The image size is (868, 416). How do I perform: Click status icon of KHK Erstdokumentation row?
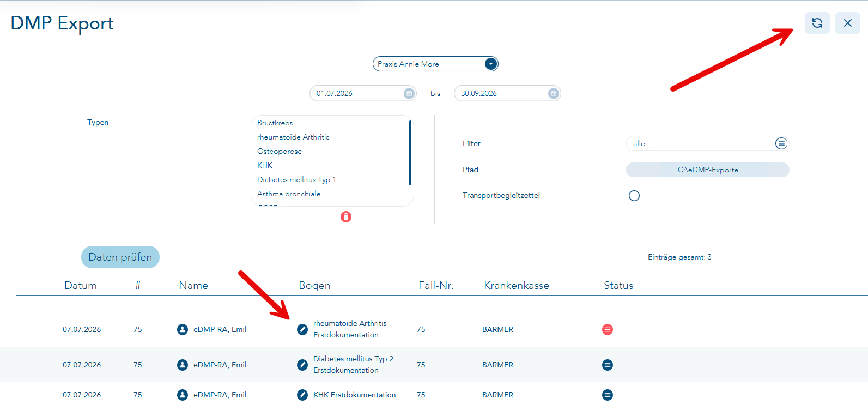pos(608,395)
